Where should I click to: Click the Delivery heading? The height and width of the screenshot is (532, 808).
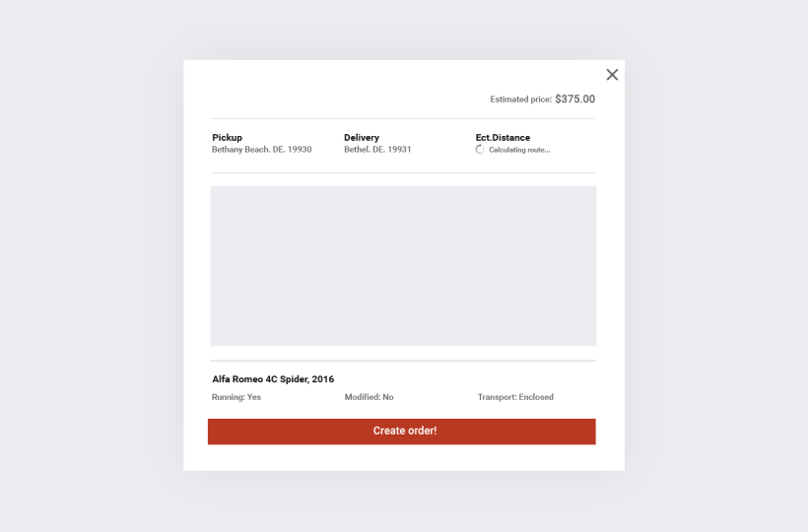[362, 138]
